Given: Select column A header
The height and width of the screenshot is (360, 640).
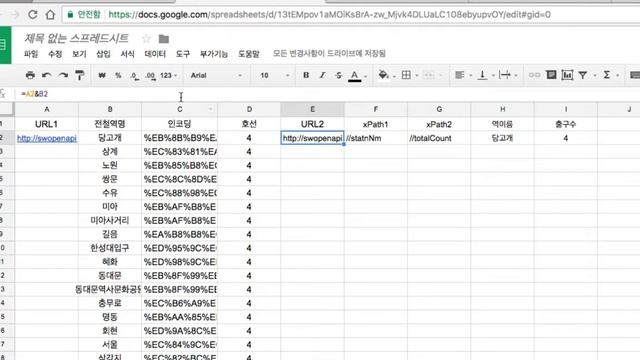Looking at the screenshot, I should click(x=47, y=109).
